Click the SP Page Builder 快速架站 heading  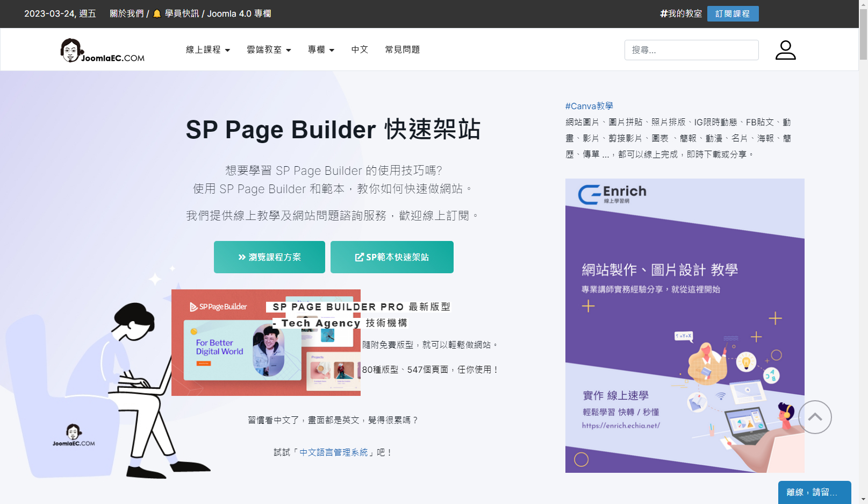coord(333,130)
